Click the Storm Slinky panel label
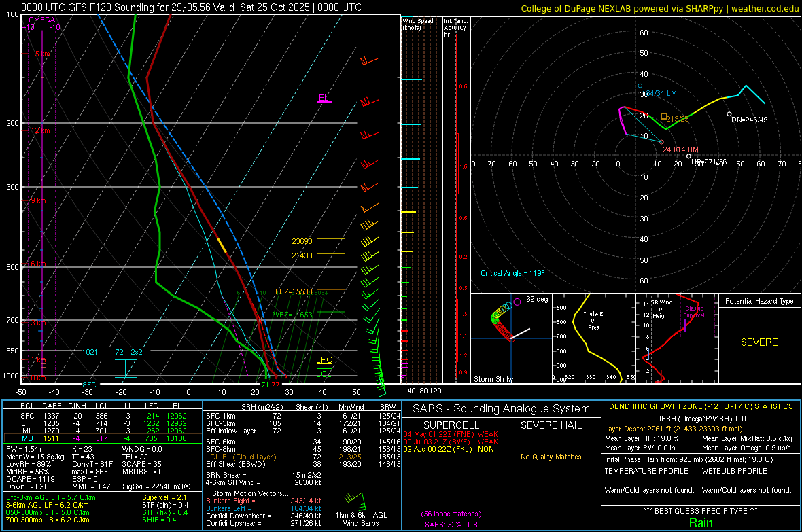This screenshot has height=532, width=802. click(493, 379)
